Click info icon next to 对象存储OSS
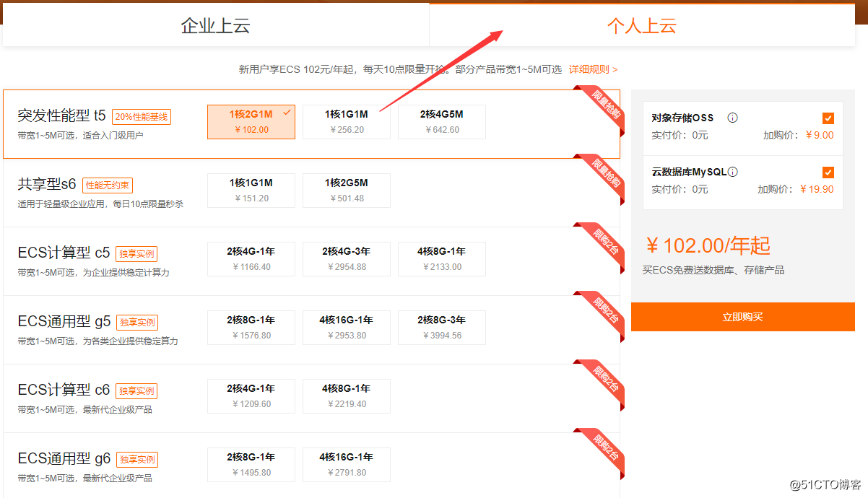Screen dimensions: 868x498 point(732,118)
